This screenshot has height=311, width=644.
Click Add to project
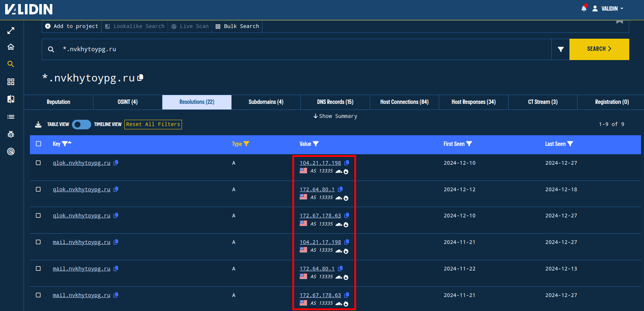[72, 26]
